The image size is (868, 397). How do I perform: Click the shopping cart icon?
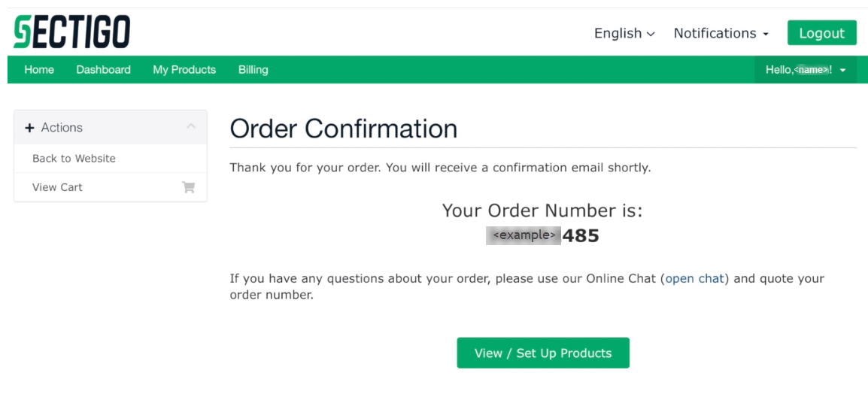188,187
